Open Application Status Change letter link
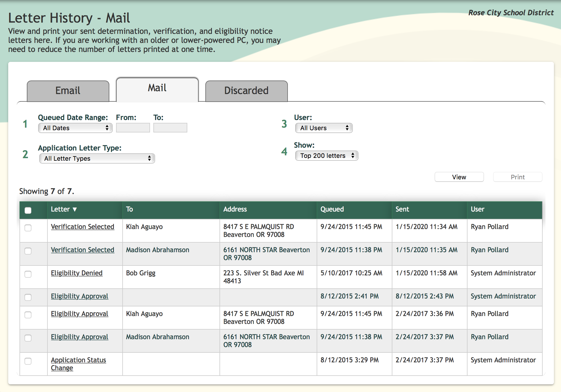This screenshot has width=561, height=392. click(78, 360)
